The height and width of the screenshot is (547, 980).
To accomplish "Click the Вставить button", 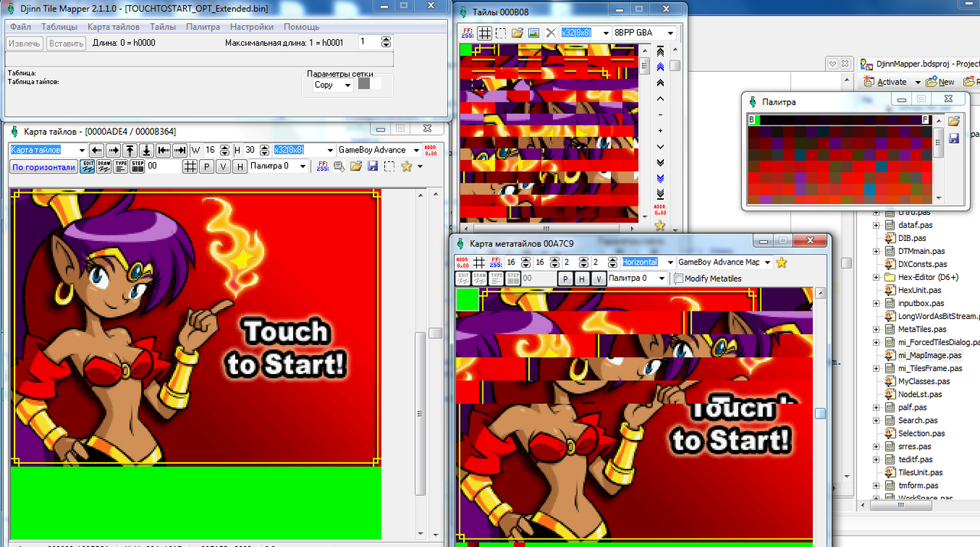I will coord(66,43).
